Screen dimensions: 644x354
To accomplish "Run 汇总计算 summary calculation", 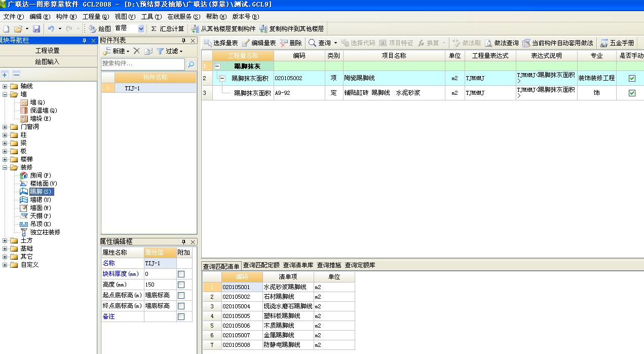I will tap(167, 29).
